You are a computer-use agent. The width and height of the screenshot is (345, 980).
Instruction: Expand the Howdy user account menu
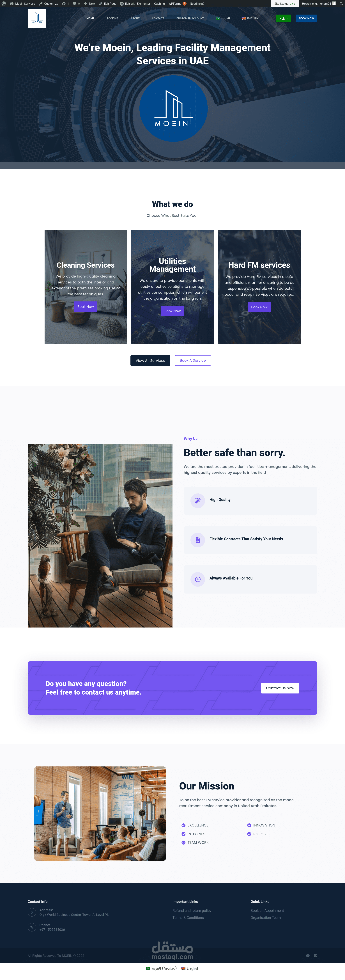pyautogui.click(x=319, y=3)
